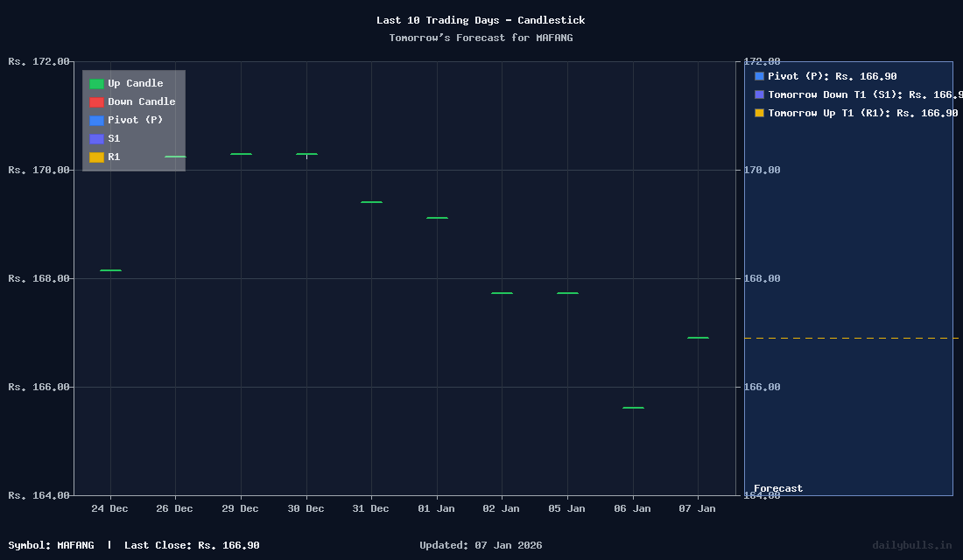Click the Tomorrow Down T1 (S1) icon
This screenshot has width=963, height=560.
[758, 94]
